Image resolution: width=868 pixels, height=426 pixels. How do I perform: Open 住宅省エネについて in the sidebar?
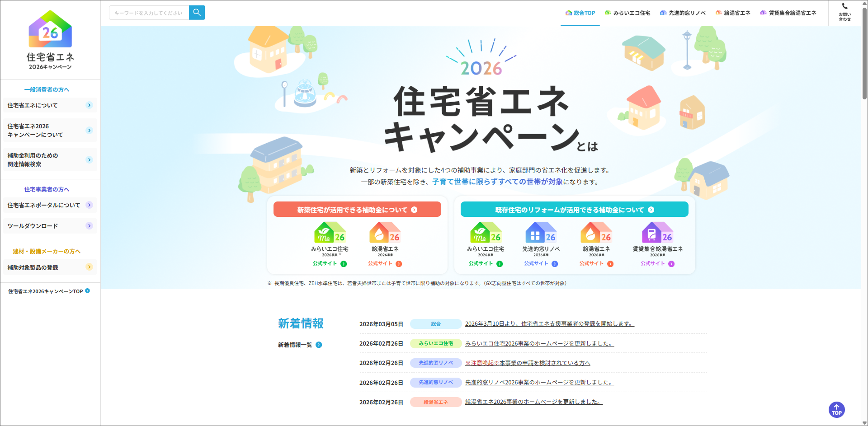coord(50,105)
